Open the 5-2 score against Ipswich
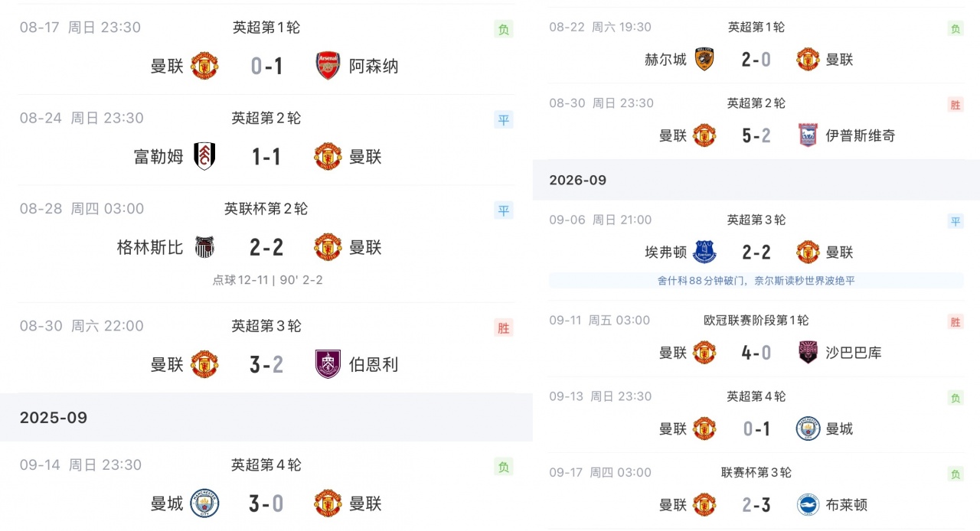 coord(756,135)
